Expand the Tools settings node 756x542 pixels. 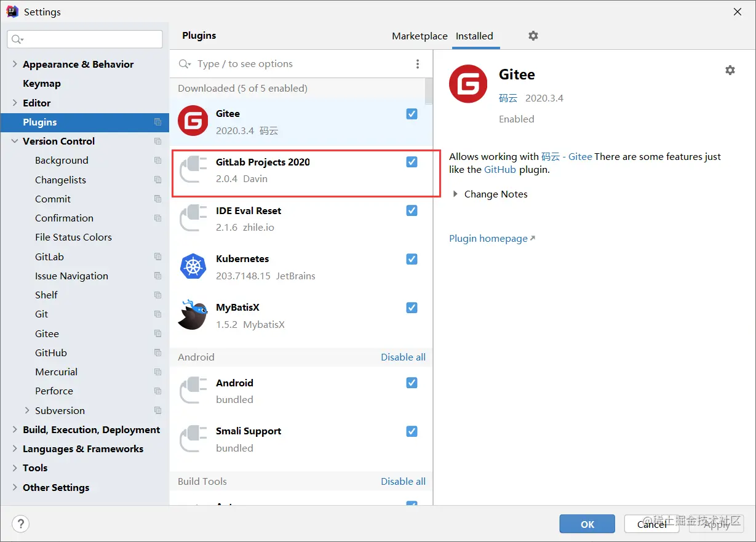click(x=15, y=468)
